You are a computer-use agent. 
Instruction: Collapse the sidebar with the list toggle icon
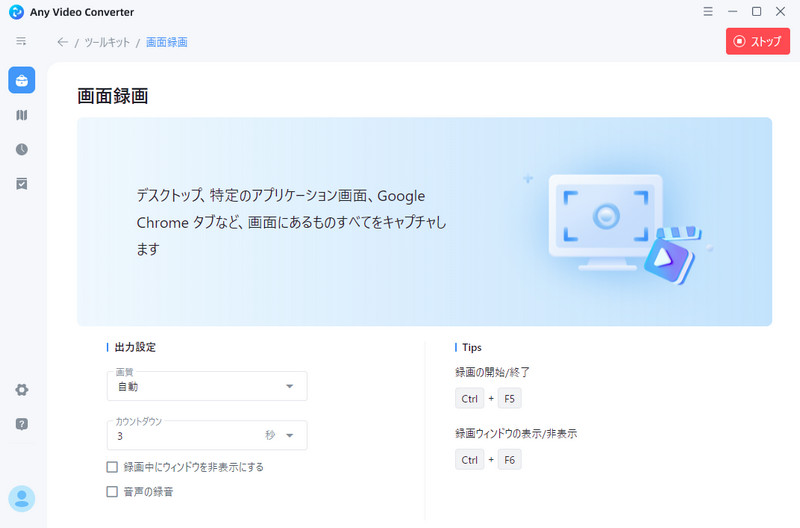(21, 41)
